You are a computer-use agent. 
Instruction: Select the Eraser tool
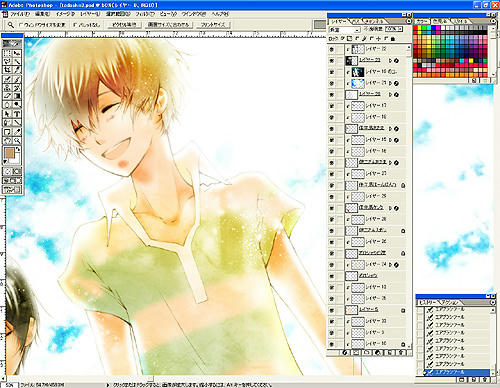[x=7, y=96]
